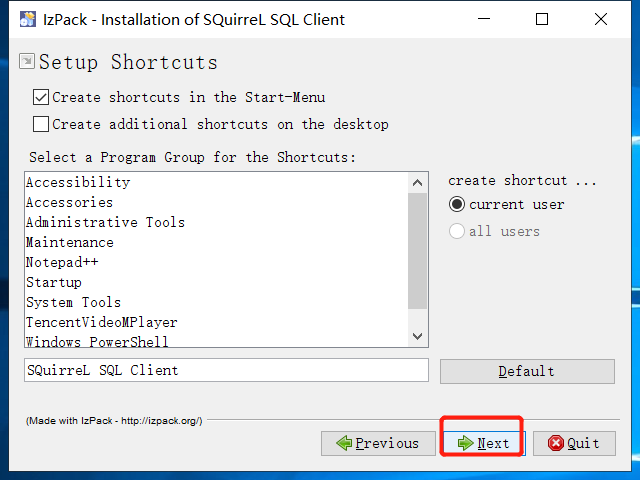
Task: Click the red X icon on Quit
Action: (556, 443)
